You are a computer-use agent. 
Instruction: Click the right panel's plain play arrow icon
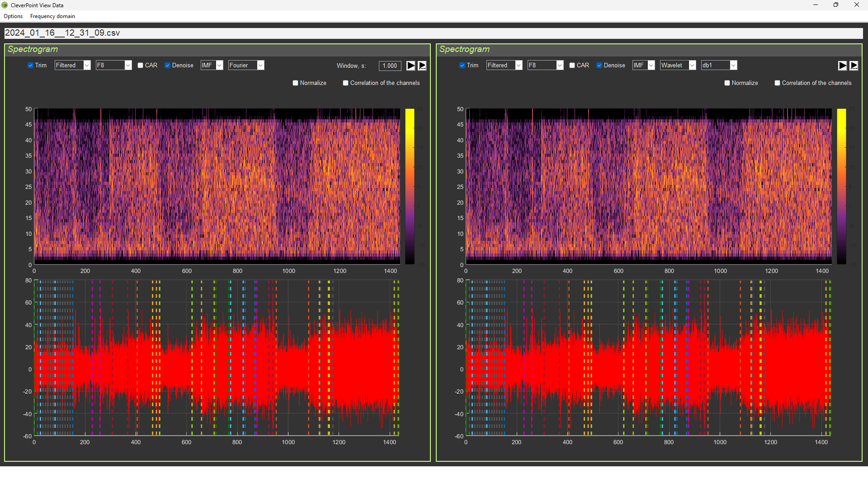tap(842, 66)
